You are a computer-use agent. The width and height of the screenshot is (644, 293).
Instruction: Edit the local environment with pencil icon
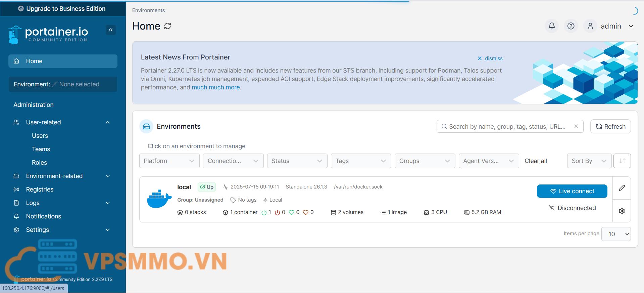pyautogui.click(x=622, y=188)
